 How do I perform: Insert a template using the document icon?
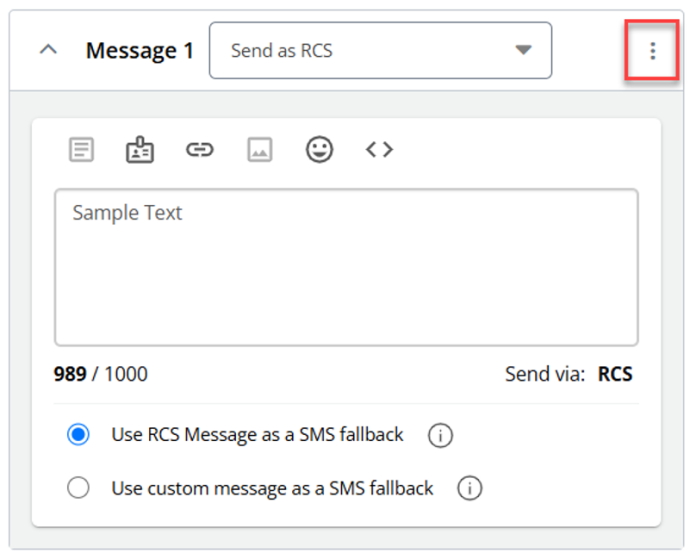(x=81, y=150)
